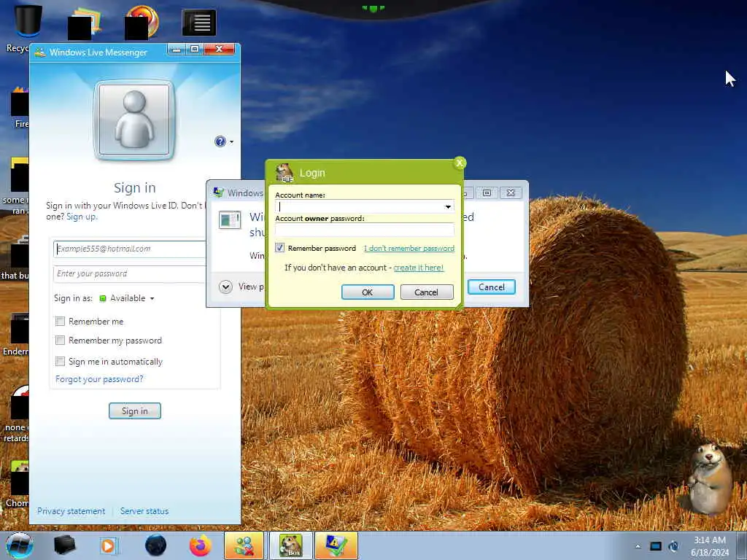Open the checkmark document taskbar button
Viewport: 747px width, 560px height.
click(x=336, y=545)
